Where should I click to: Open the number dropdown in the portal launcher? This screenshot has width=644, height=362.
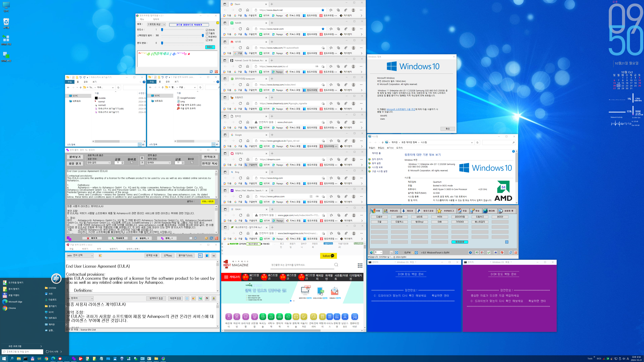click(x=378, y=253)
